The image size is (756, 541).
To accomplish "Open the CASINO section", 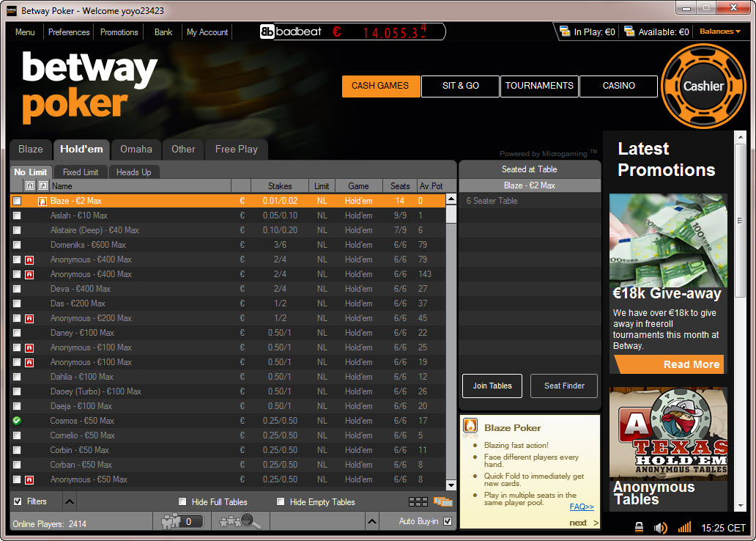I will pyautogui.click(x=618, y=86).
